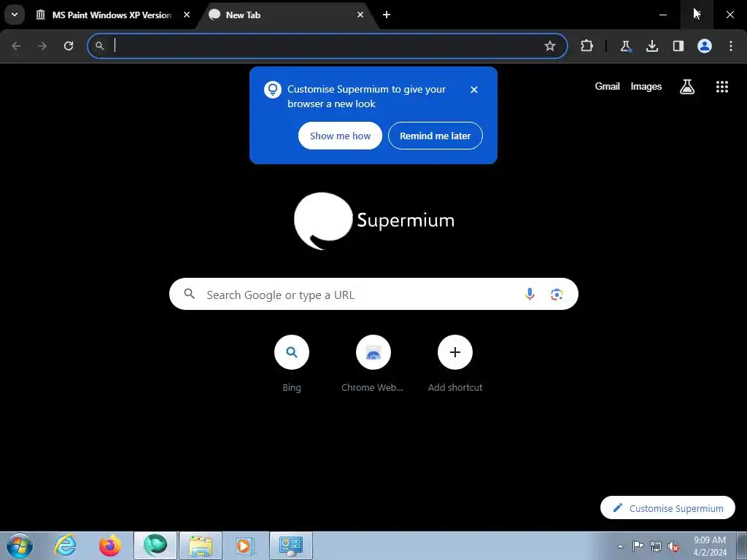Screen dimensions: 747x560
Task: Open the Windows Start button
Action: pos(20,545)
